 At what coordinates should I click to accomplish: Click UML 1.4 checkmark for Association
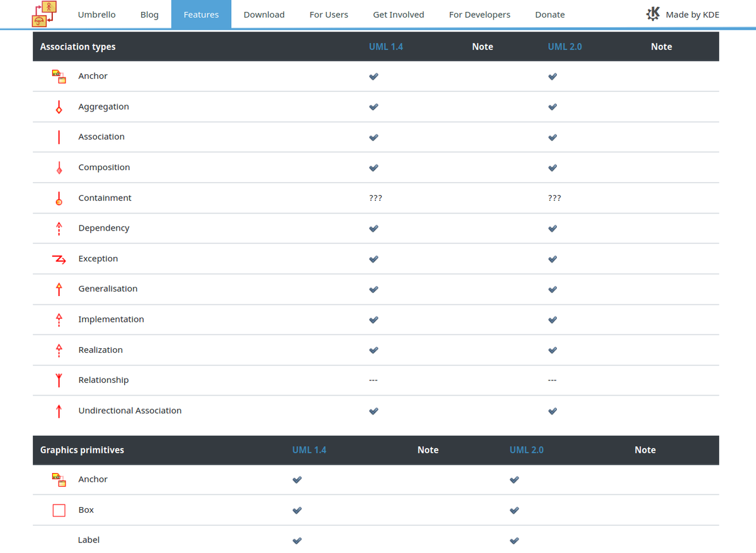pyautogui.click(x=374, y=137)
